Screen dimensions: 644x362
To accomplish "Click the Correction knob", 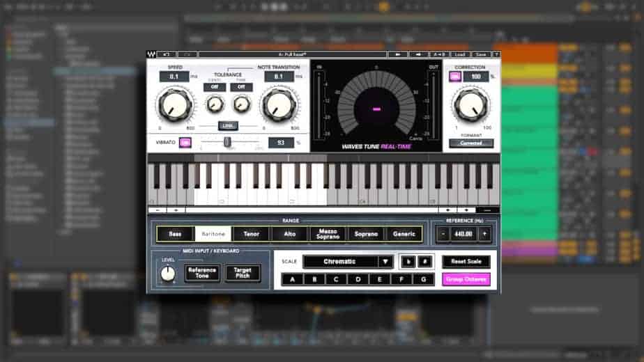I will coord(471,104).
